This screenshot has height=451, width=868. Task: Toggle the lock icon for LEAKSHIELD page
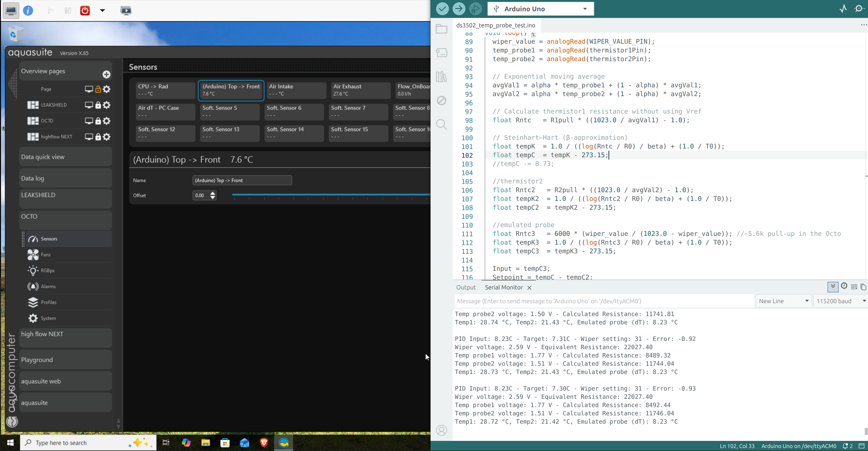[x=98, y=105]
